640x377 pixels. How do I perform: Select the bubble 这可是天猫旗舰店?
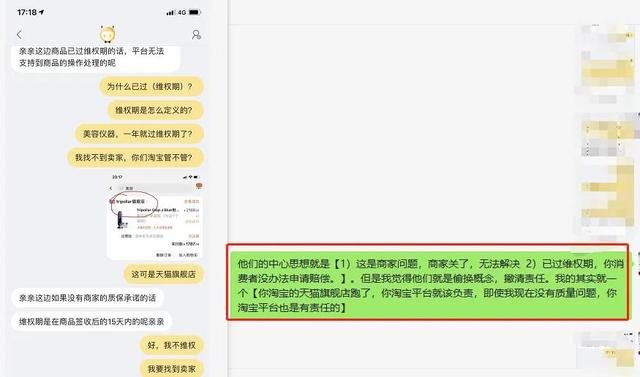pos(163,274)
